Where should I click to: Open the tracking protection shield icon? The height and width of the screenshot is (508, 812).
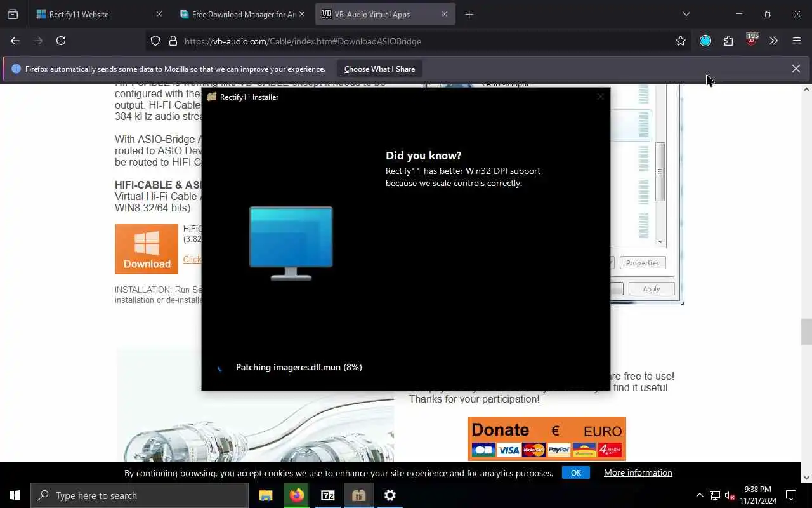click(x=155, y=41)
